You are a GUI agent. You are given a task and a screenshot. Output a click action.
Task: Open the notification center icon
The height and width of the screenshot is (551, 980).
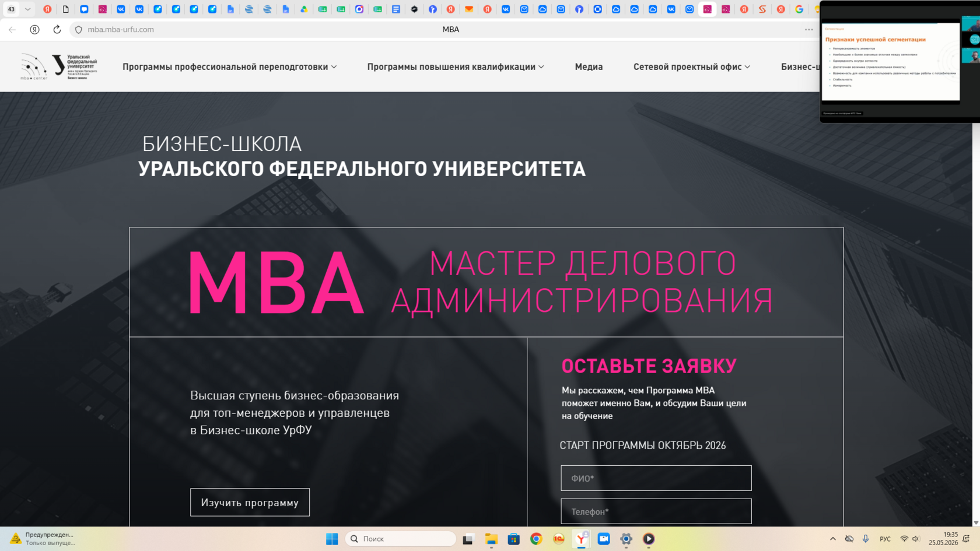967,539
